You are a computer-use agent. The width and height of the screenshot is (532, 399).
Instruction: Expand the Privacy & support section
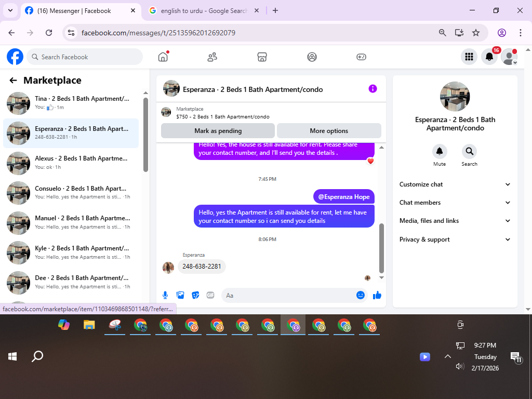[455, 240]
